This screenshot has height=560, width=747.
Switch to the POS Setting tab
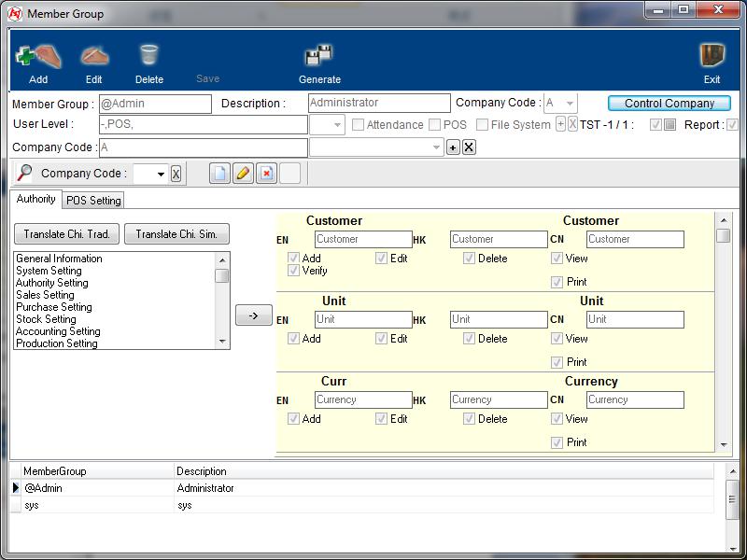click(93, 201)
